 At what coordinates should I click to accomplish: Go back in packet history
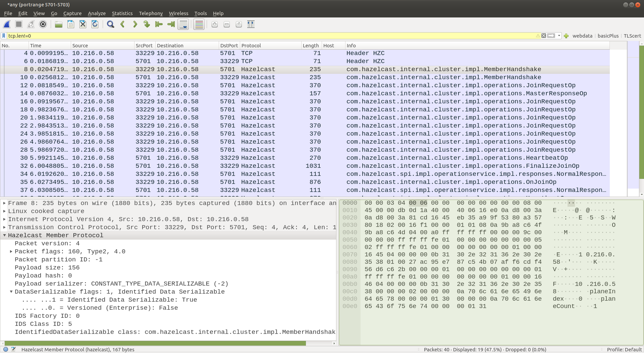click(122, 24)
